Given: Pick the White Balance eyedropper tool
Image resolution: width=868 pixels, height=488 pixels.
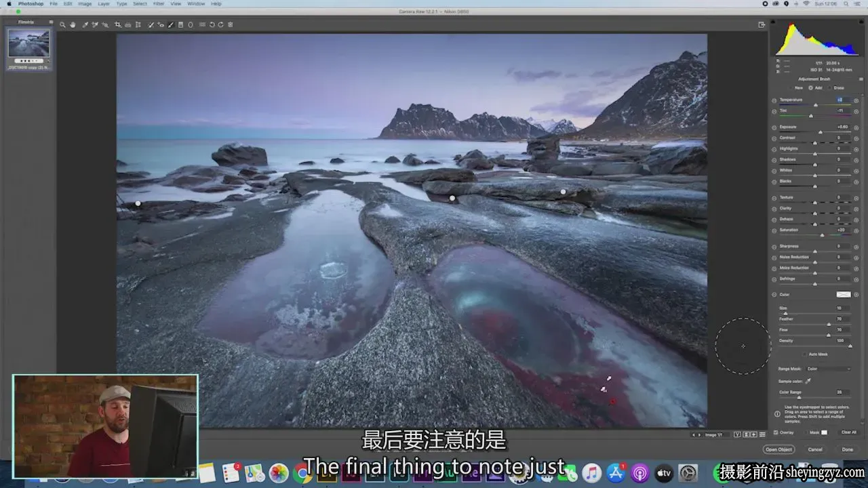Looking at the screenshot, I should (x=85, y=25).
